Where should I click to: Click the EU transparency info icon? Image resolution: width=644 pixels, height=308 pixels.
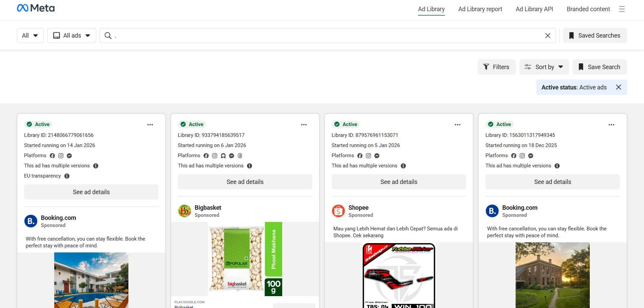click(x=67, y=176)
